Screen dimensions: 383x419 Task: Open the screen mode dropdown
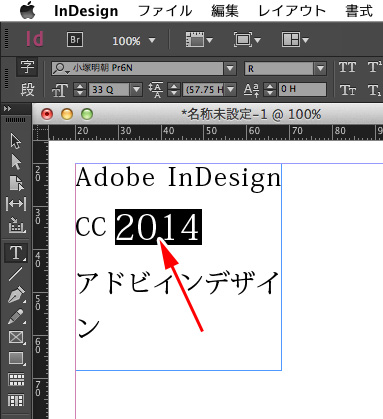247,40
